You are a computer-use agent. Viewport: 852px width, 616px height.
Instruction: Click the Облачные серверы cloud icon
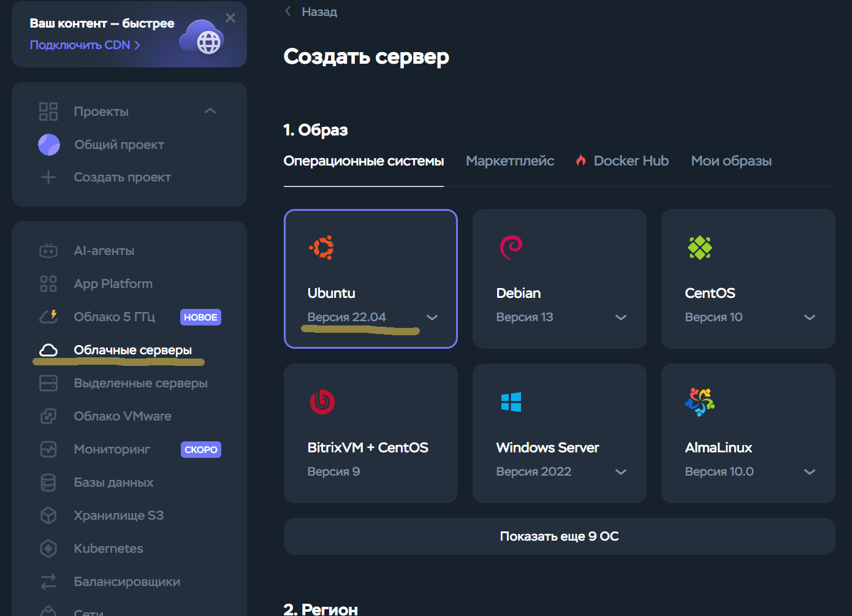48,350
